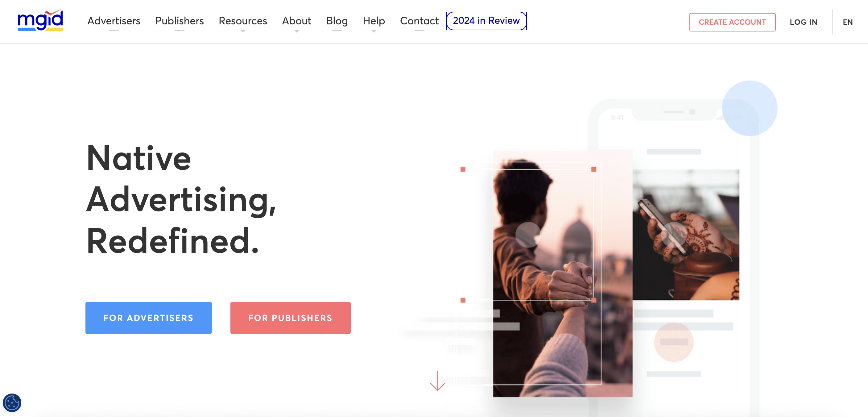Click the henna hands phone photo
Screen dimensions: 868x417
point(686,235)
